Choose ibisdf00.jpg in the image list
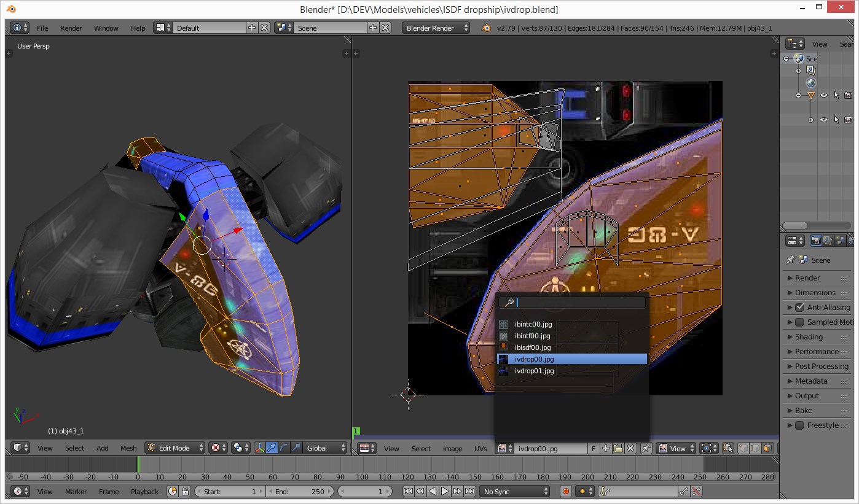This screenshot has height=504, width=859. 532,347
